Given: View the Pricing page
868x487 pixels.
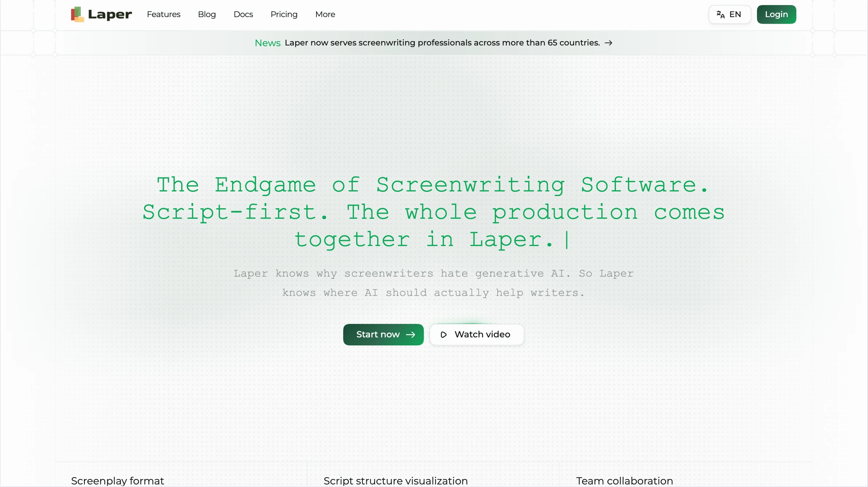Looking at the screenshot, I should pos(284,14).
